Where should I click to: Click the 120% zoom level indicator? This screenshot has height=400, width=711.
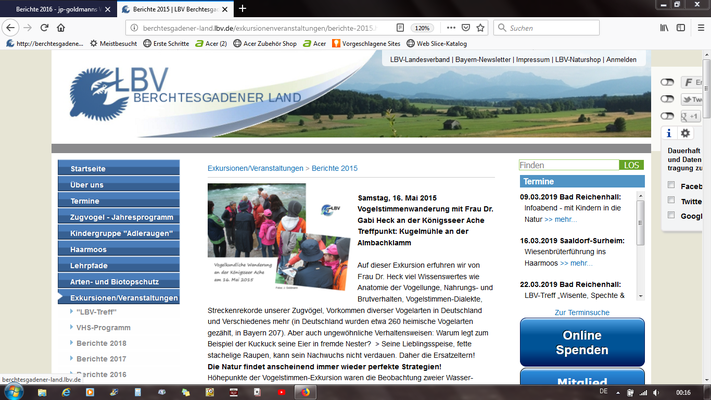tap(422, 28)
